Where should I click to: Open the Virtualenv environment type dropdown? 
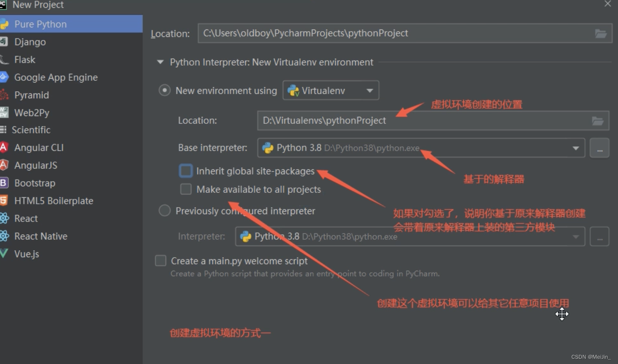pos(331,90)
